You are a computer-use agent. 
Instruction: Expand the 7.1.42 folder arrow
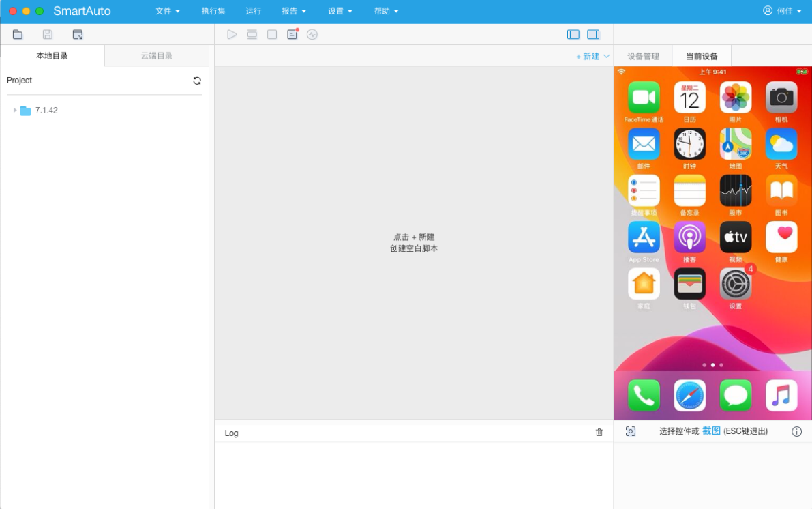click(14, 111)
